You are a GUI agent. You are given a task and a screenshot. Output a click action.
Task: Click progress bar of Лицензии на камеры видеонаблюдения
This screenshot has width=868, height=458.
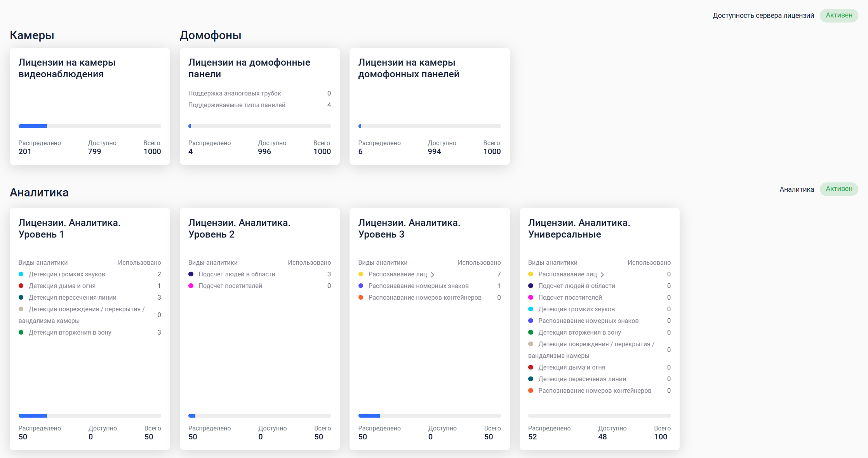click(x=90, y=126)
